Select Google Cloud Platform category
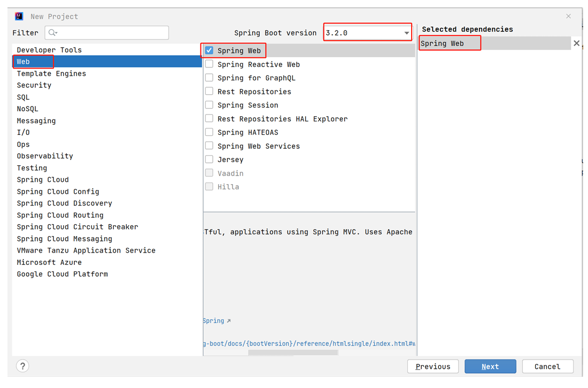The image size is (588, 388). point(107,274)
